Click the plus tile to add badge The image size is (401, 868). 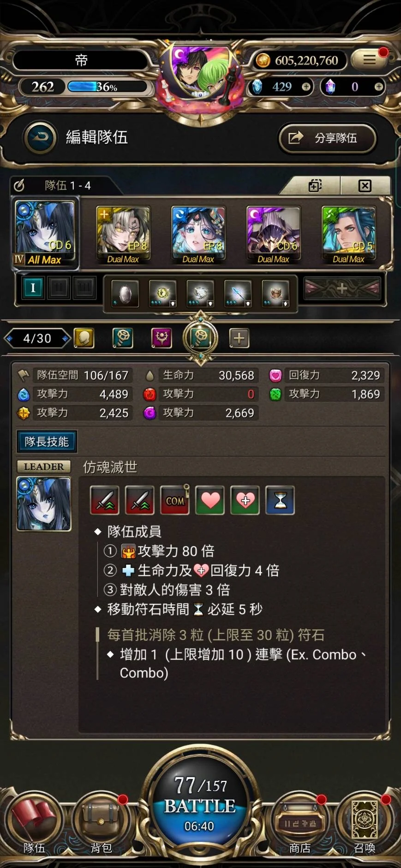tap(239, 338)
